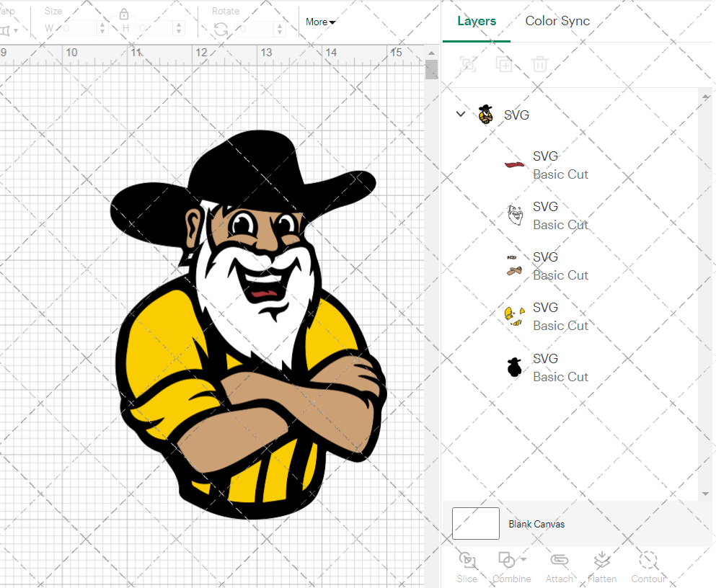Toggle the size aspect ratio lock
Viewport: 716px width, 588px height.
coord(124,14)
